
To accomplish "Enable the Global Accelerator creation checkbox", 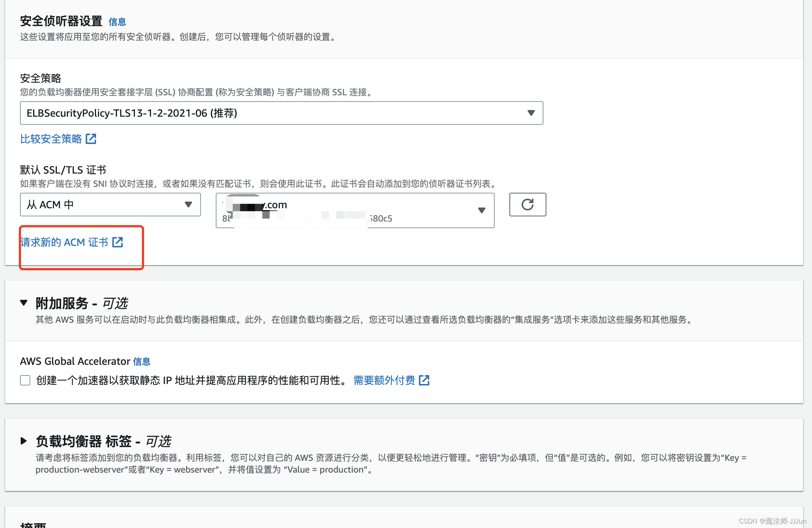I will pyautogui.click(x=25, y=380).
